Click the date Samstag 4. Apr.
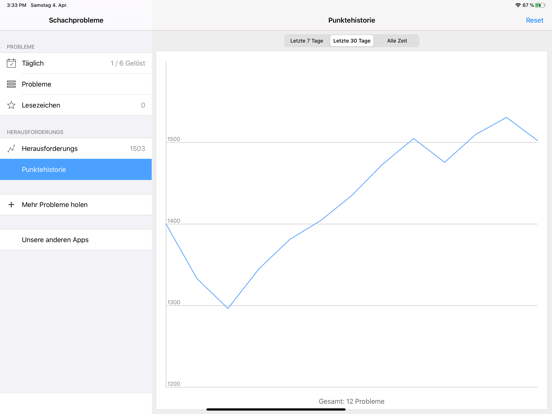 coord(49,5)
